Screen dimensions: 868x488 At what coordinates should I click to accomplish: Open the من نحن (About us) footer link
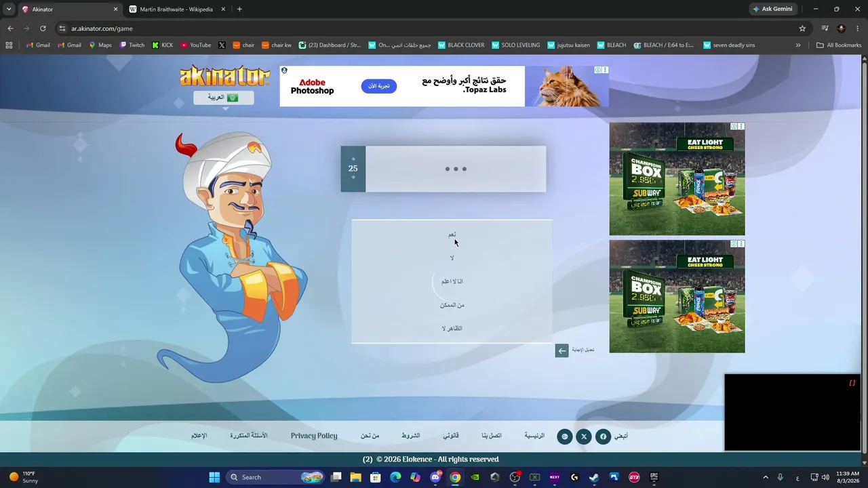pos(370,436)
